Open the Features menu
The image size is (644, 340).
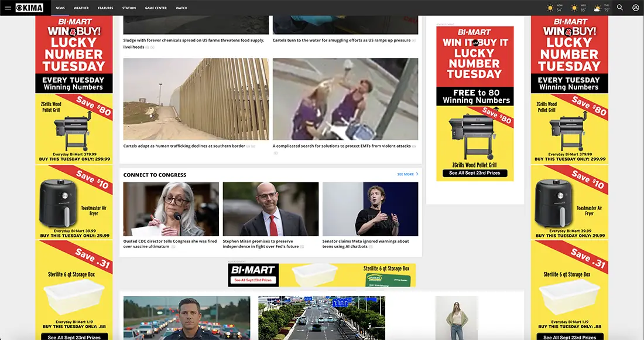[105, 8]
